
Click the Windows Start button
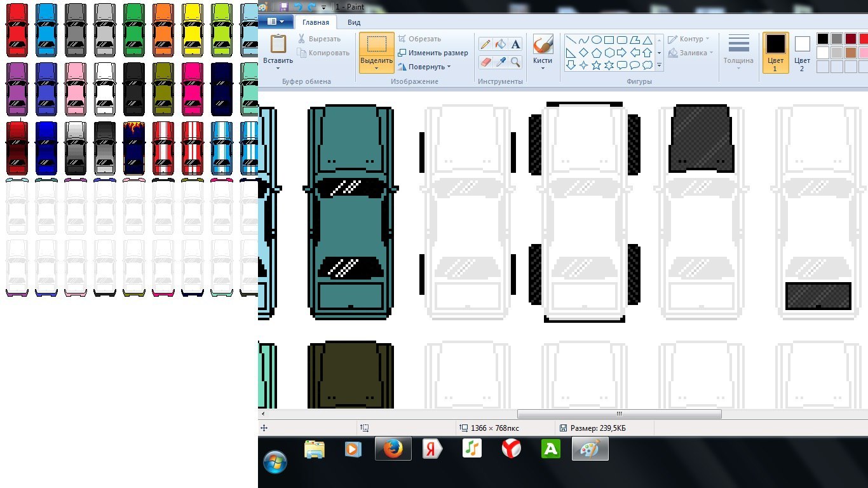pos(275,461)
